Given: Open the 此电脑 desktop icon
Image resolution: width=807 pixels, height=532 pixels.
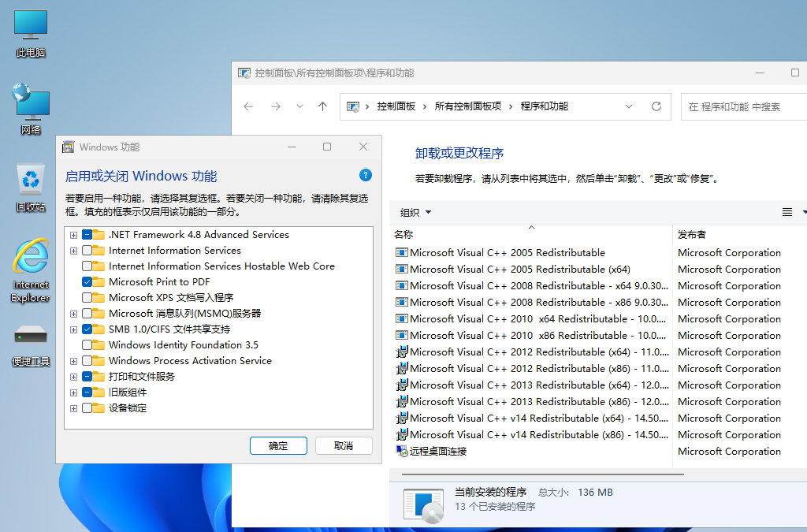Looking at the screenshot, I should pos(31,33).
